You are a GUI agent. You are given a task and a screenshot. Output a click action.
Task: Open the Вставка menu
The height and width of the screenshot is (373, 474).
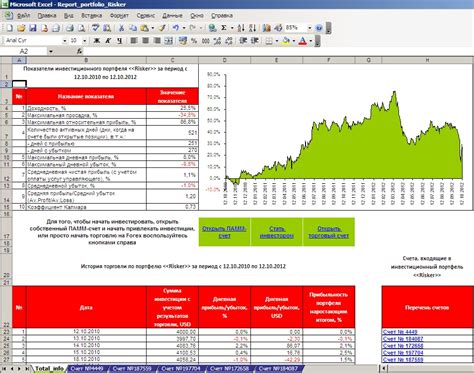pos(91,16)
